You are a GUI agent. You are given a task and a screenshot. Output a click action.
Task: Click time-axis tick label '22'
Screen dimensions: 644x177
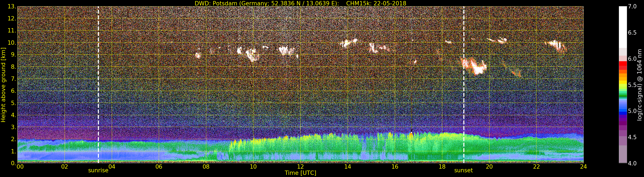536,166
